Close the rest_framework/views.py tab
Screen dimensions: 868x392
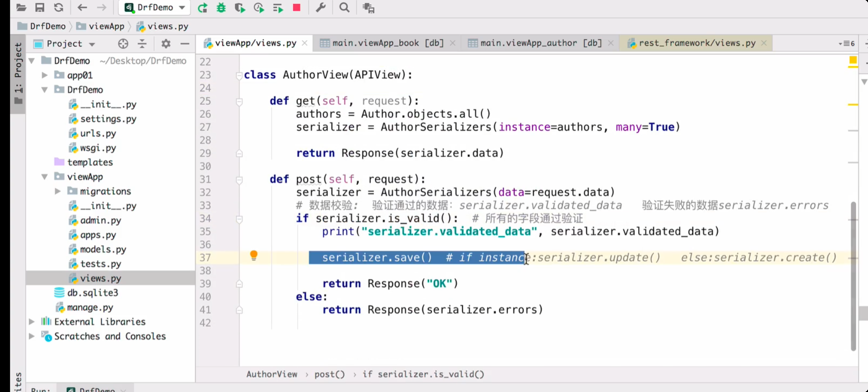pyautogui.click(x=764, y=43)
